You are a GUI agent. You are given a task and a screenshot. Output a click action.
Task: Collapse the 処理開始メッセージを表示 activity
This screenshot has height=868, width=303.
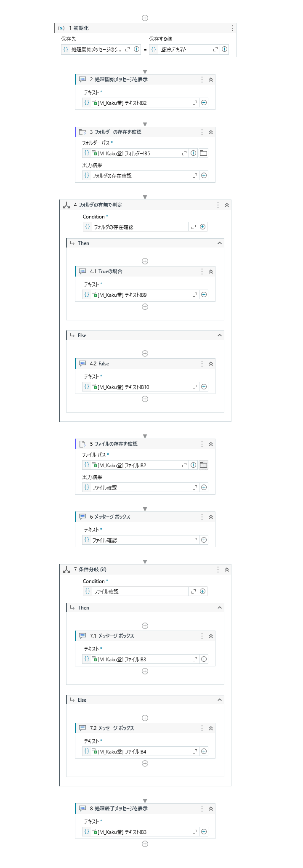point(211,80)
